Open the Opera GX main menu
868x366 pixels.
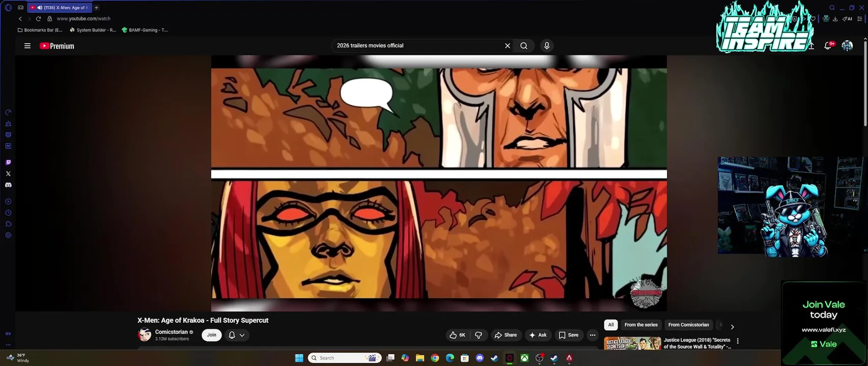(x=8, y=8)
